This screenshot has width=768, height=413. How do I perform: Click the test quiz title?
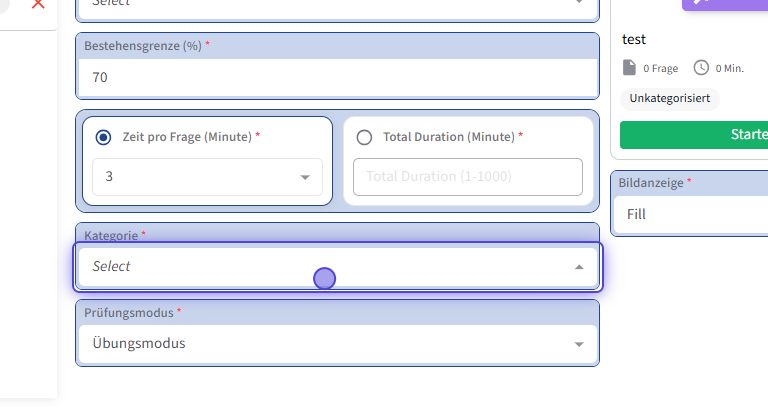point(633,39)
